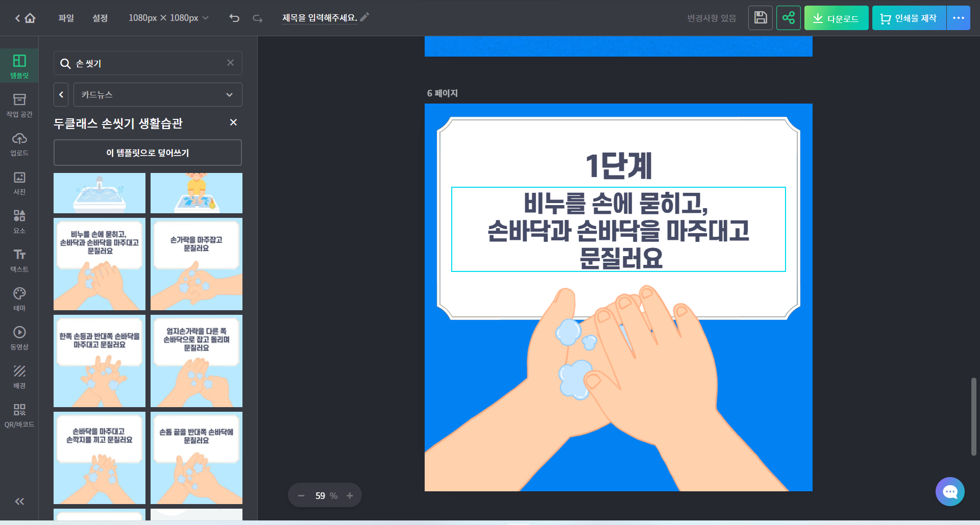The width and height of the screenshot is (980, 525).
Task: Edit the title 제목을 입력해주세요
Action: 320,18
